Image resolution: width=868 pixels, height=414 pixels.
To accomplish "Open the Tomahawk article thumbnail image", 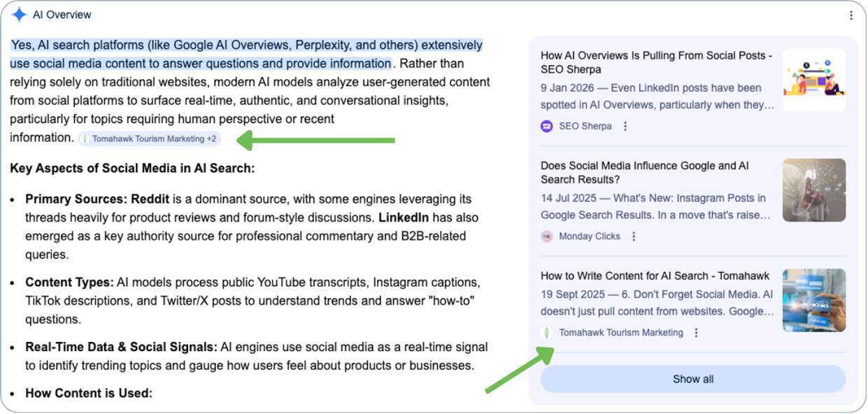I will click(x=814, y=300).
